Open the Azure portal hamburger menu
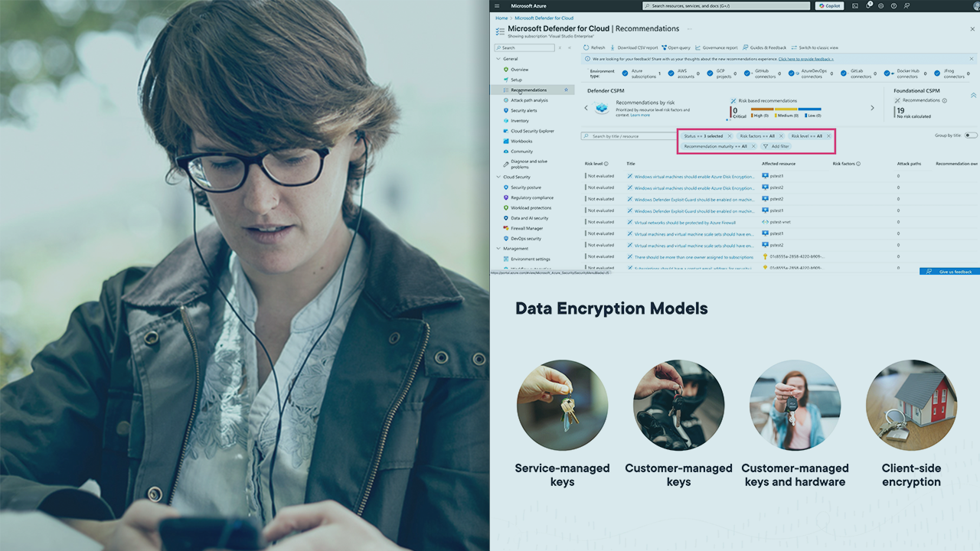980x551 pixels. [x=497, y=5]
